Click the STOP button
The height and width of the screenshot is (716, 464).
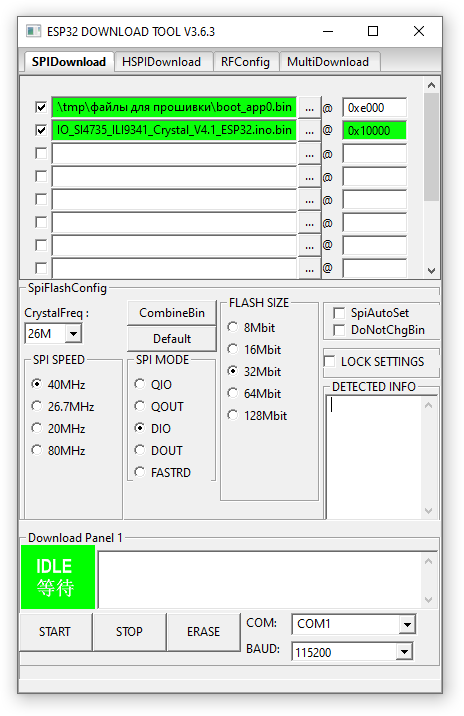click(x=129, y=632)
